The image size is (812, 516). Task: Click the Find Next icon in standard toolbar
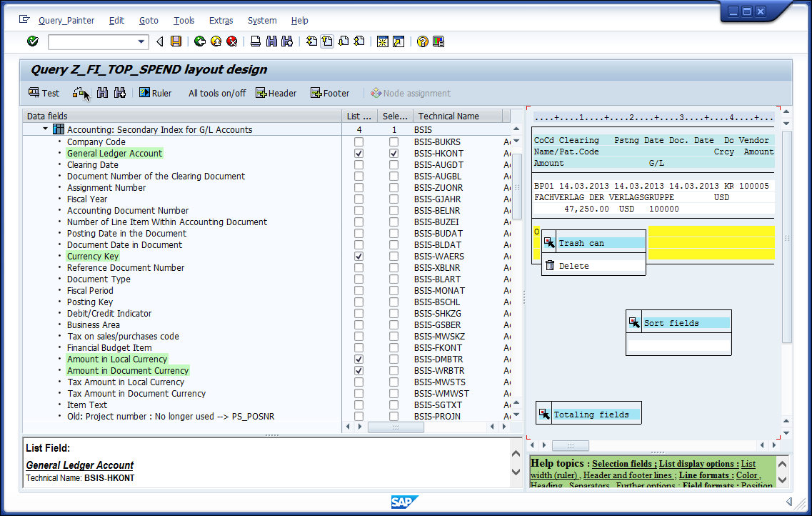[x=287, y=41]
